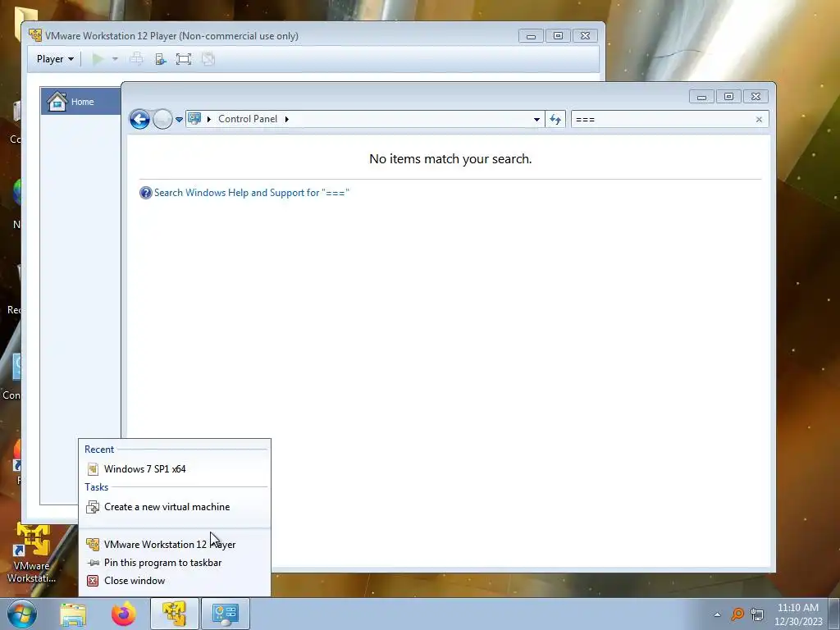
Task: Open the clock showing 11:10 AM
Action: point(798,614)
